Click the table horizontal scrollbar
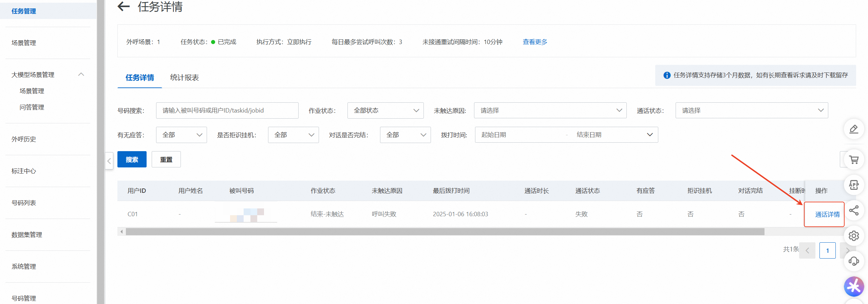 [x=445, y=232]
